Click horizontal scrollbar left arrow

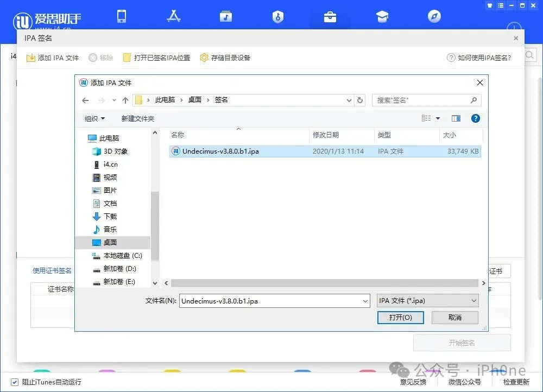click(x=166, y=283)
